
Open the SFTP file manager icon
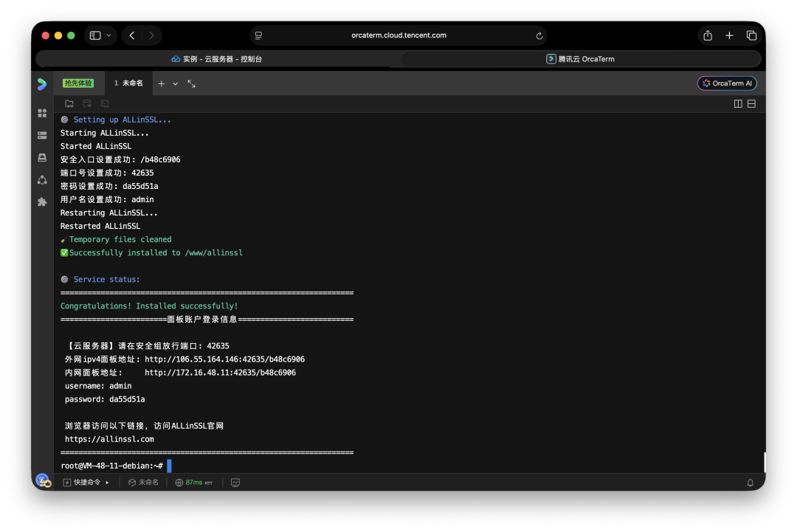(x=69, y=103)
